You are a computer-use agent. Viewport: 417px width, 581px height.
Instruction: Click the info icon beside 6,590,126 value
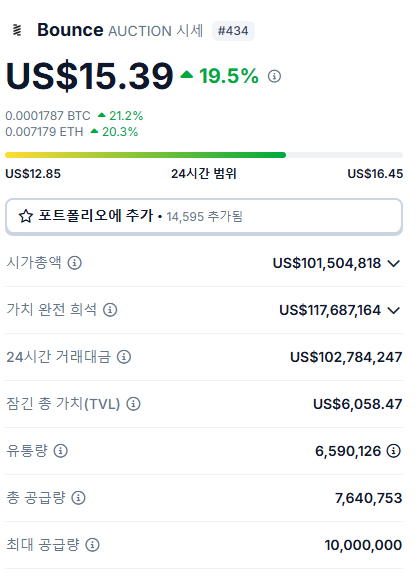[394, 451]
